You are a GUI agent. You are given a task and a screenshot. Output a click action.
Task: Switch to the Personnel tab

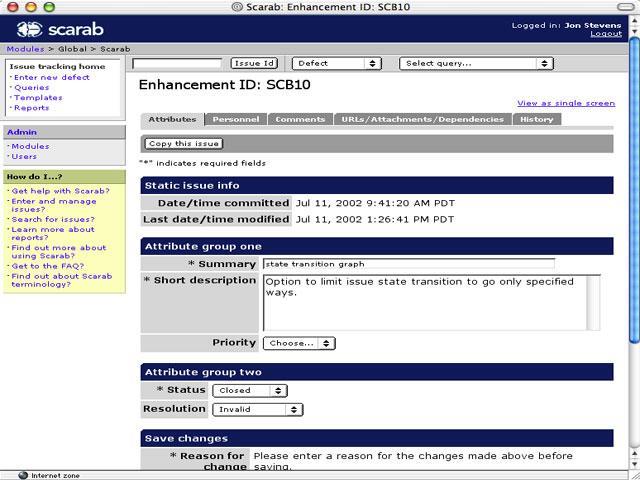pyautogui.click(x=236, y=119)
